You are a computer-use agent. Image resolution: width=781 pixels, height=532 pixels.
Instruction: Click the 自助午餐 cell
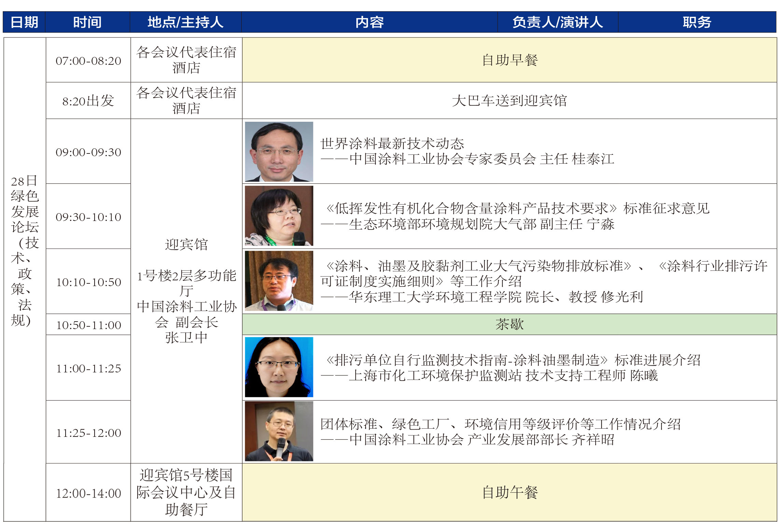[x=510, y=492]
